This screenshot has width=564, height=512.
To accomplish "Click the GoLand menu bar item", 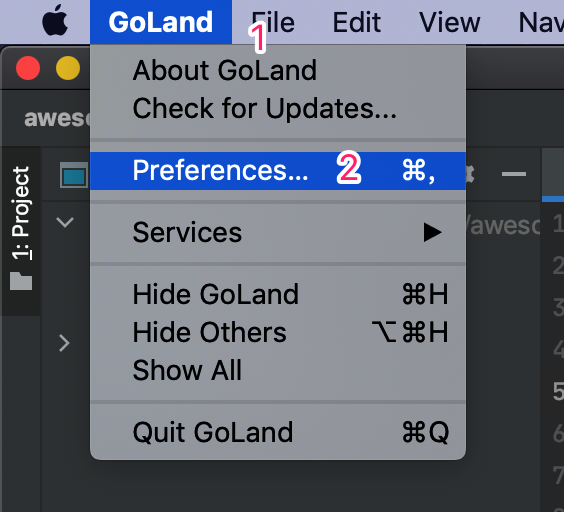I will click(161, 22).
